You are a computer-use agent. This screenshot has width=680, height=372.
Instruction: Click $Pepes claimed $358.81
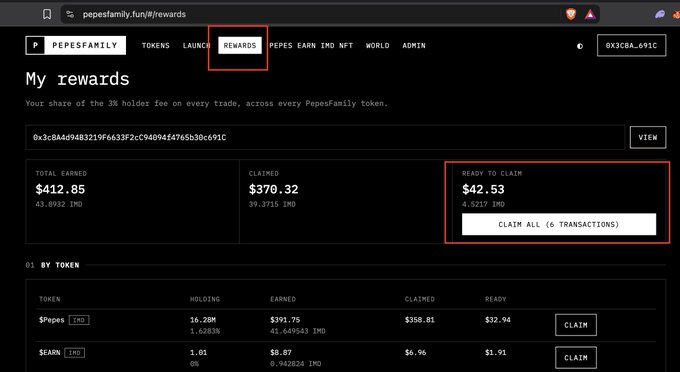pos(420,320)
